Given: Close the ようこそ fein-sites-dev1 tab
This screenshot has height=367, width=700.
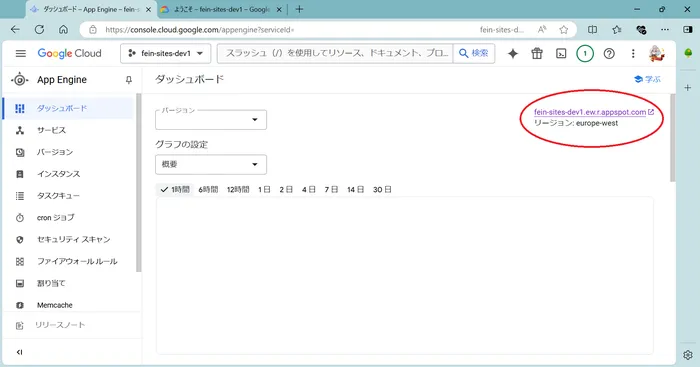Looking at the screenshot, I should coord(279,9).
